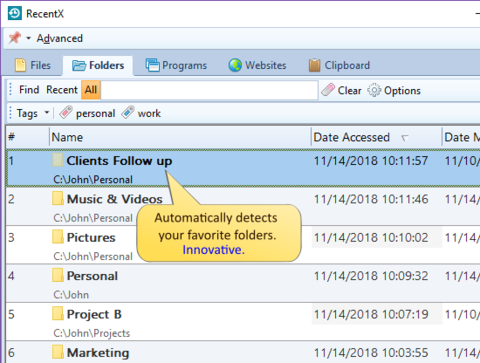Click the Find button
480x363 pixels.
click(x=29, y=90)
